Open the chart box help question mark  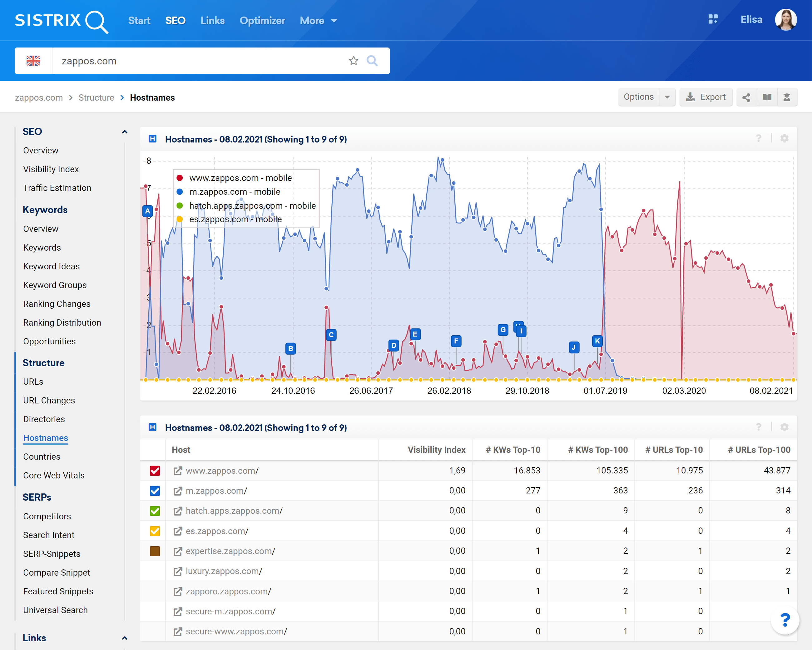[759, 138]
